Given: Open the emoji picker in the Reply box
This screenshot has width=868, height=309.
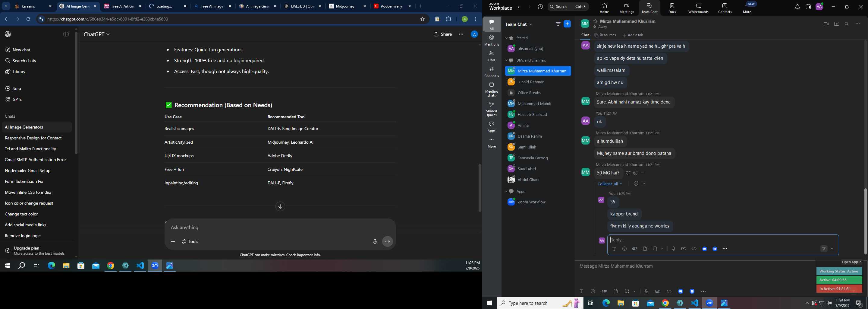Looking at the screenshot, I should (624, 249).
